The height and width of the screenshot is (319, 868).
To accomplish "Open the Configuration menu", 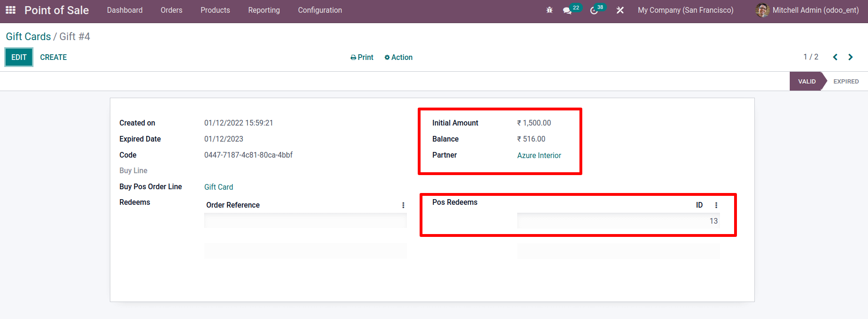I will [x=320, y=10].
